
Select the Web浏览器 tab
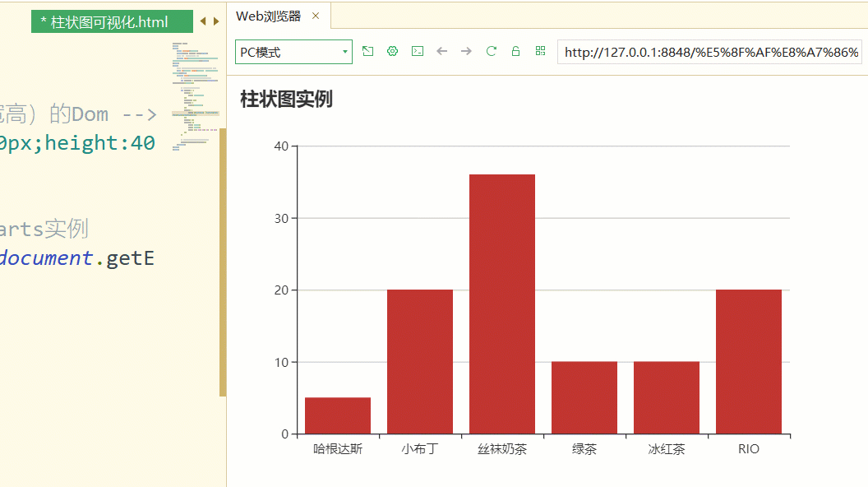[270, 15]
